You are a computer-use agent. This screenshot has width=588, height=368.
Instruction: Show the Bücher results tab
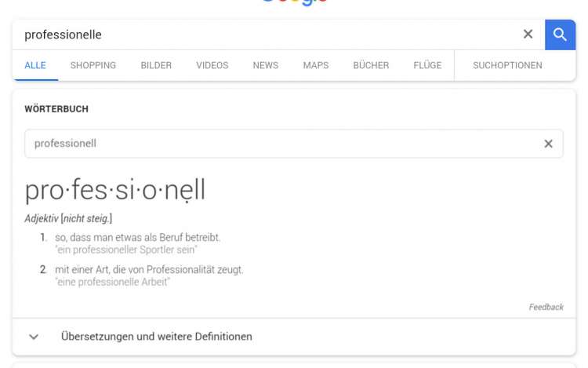pyautogui.click(x=371, y=65)
